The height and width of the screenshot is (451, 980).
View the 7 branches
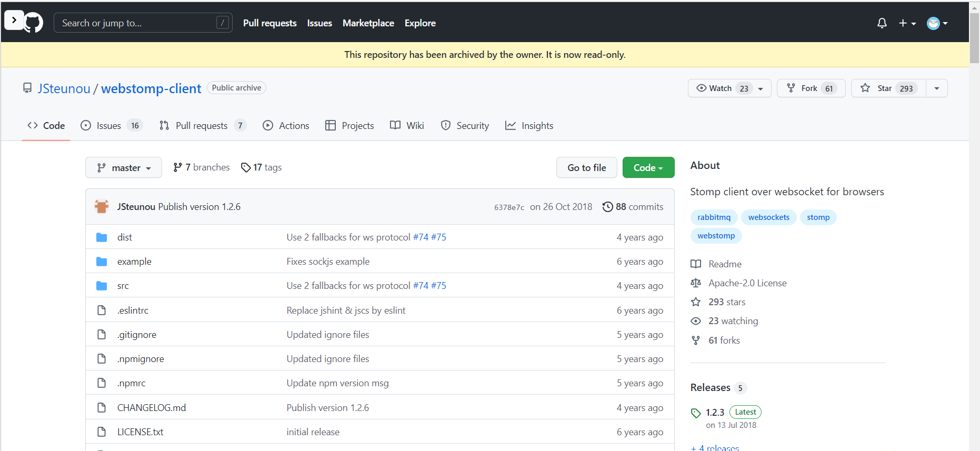pyautogui.click(x=202, y=167)
